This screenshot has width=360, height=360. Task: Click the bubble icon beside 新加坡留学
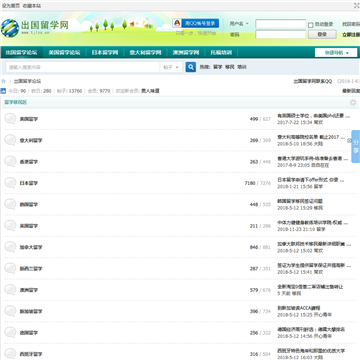click(10, 311)
